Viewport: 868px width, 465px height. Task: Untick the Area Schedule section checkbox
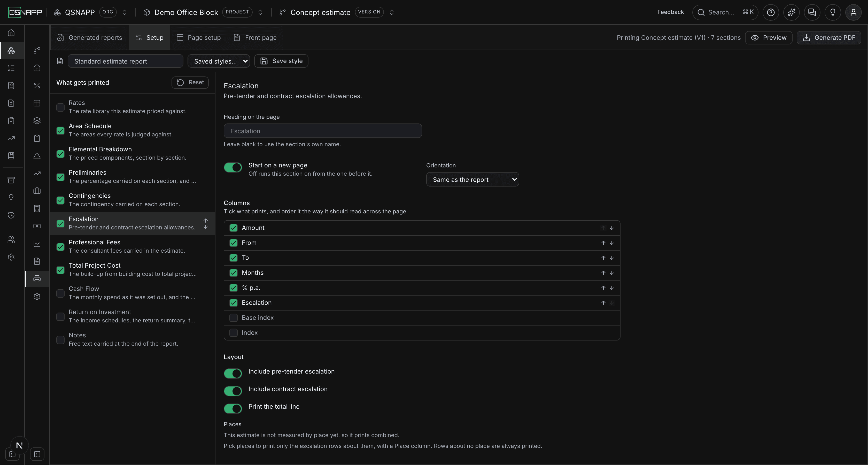pos(60,130)
